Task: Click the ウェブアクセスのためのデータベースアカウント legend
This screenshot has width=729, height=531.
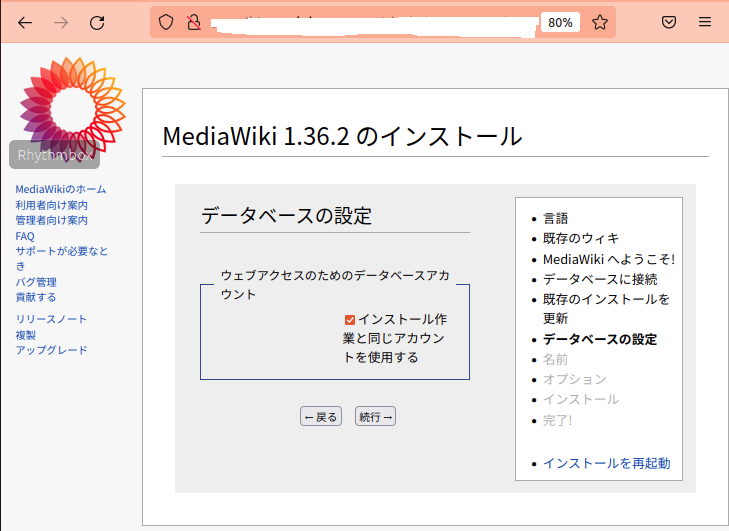Action: coord(335,285)
